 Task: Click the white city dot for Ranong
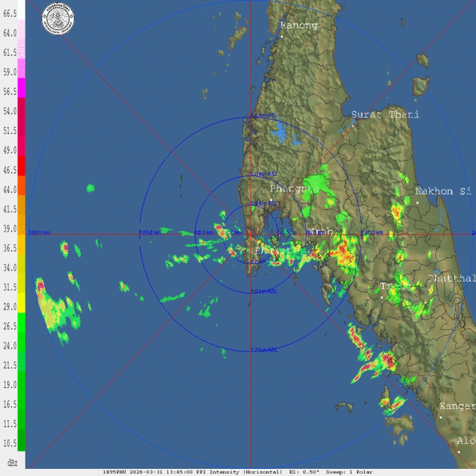pos(281,35)
